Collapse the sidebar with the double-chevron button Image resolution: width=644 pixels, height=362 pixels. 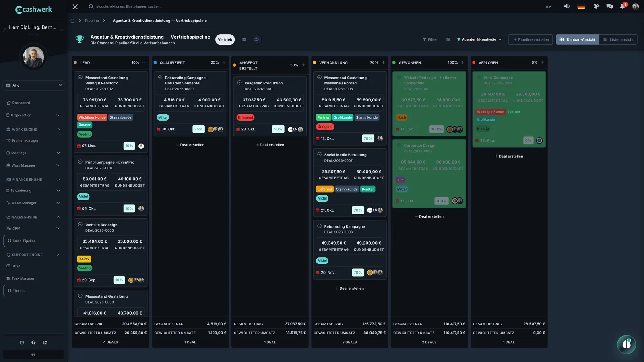point(33,354)
